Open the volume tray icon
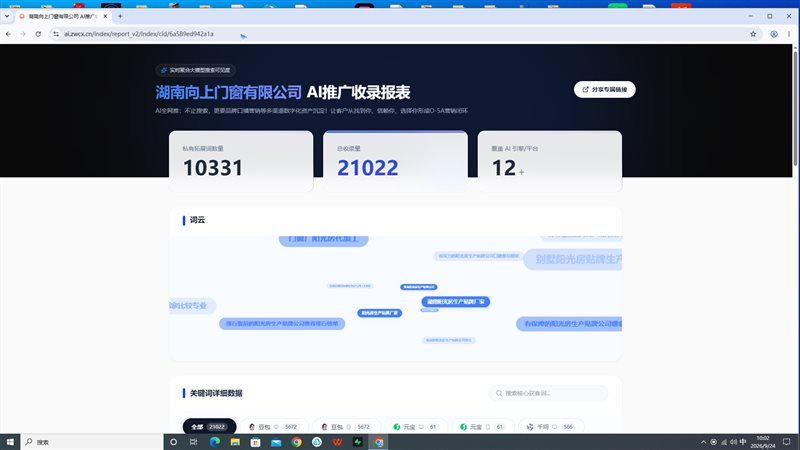This screenshot has height=450, width=800. (733, 442)
